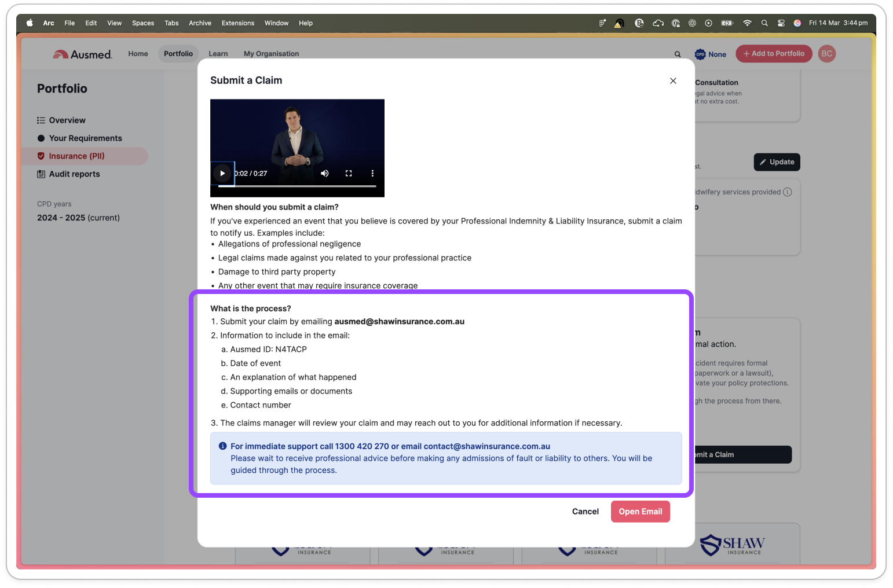Click the Wi-Fi status icon

tap(747, 23)
